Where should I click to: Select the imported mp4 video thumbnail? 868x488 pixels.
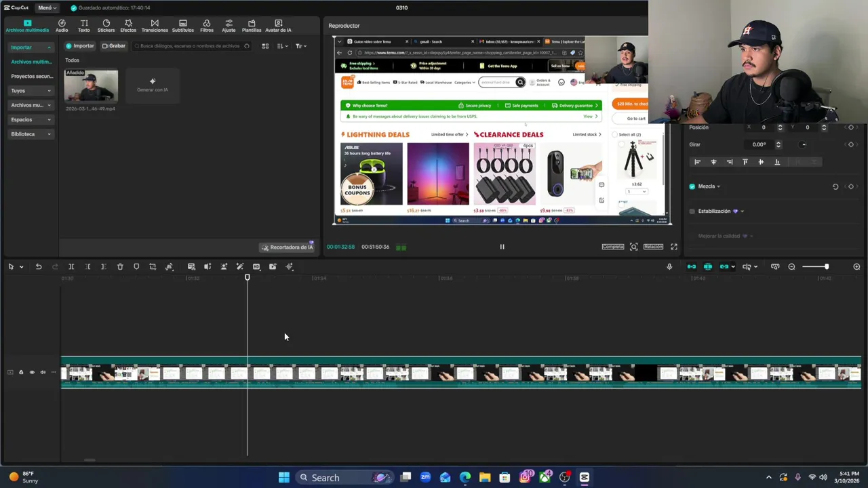(91, 85)
